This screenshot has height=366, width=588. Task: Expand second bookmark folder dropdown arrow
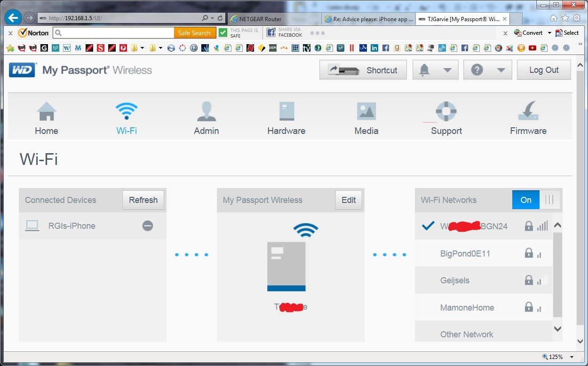pyautogui.click(x=160, y=48)
